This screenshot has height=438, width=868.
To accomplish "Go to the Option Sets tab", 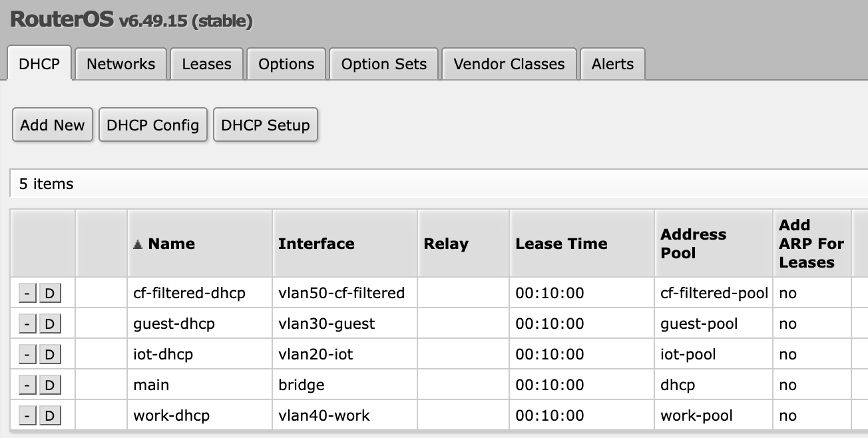I will [x=383, y=64].
